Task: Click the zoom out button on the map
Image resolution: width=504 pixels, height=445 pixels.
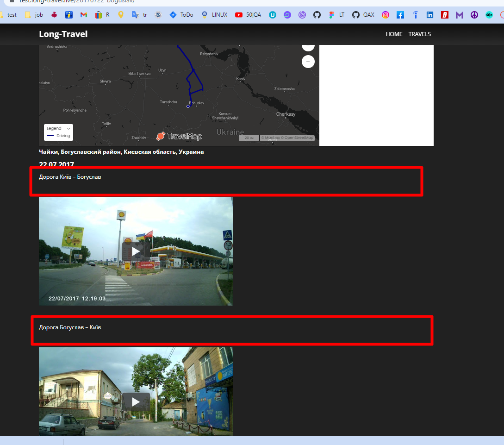Action: point(308,61)
